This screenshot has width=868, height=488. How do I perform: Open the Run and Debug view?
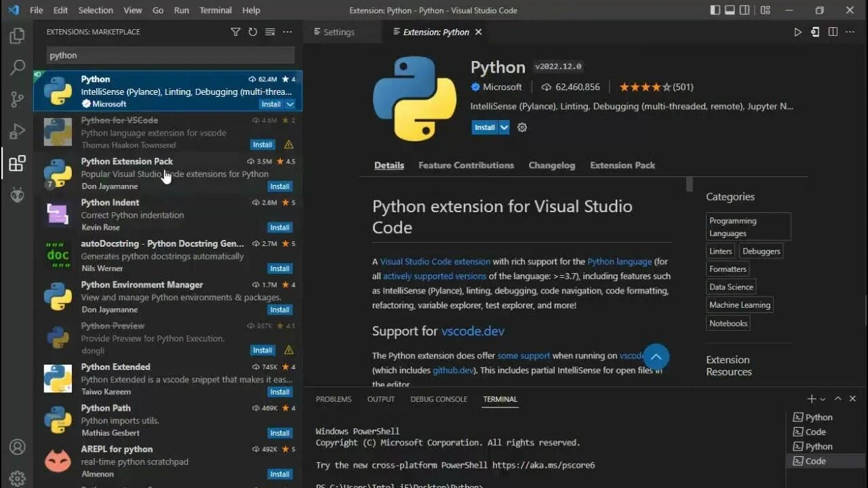[x=17, y=131]
